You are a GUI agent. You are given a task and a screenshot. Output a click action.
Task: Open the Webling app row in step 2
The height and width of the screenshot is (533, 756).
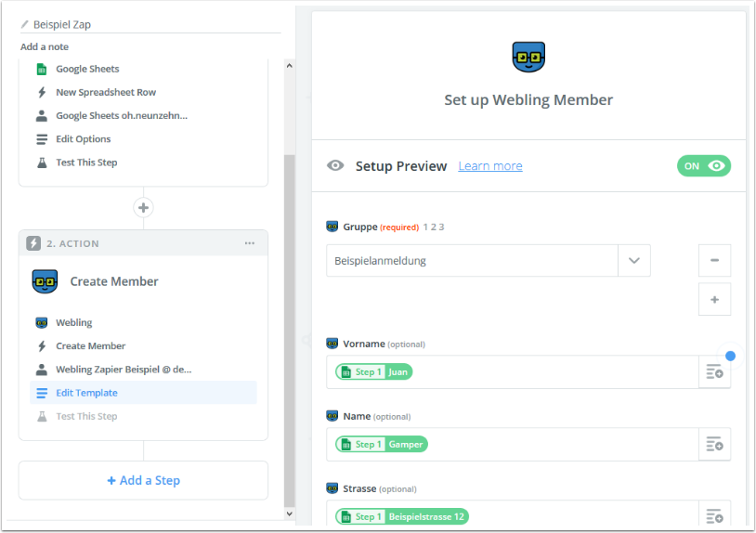click(x=143, y=322)
